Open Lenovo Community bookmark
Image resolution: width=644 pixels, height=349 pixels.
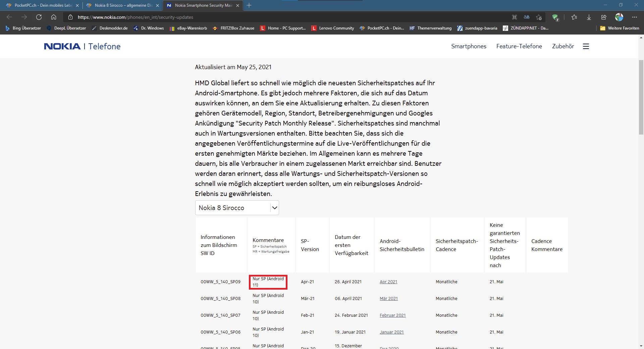(332, 28)
